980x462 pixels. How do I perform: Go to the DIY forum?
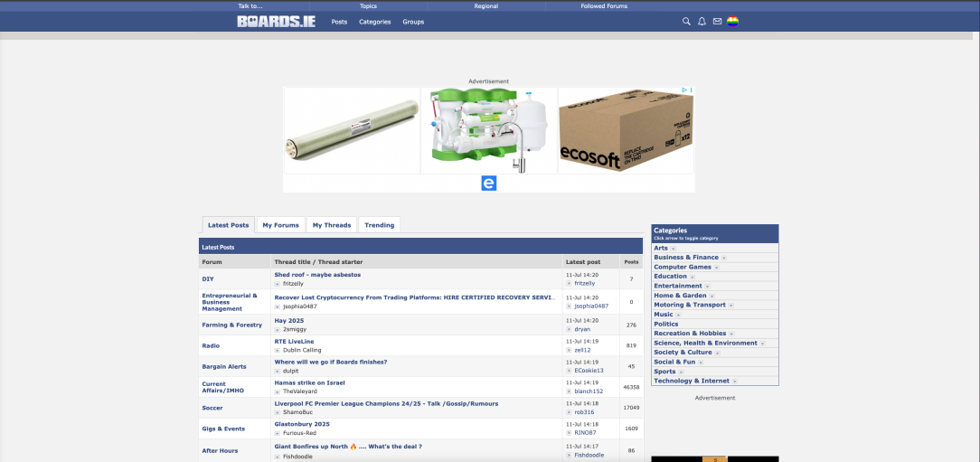click(208, 278)
